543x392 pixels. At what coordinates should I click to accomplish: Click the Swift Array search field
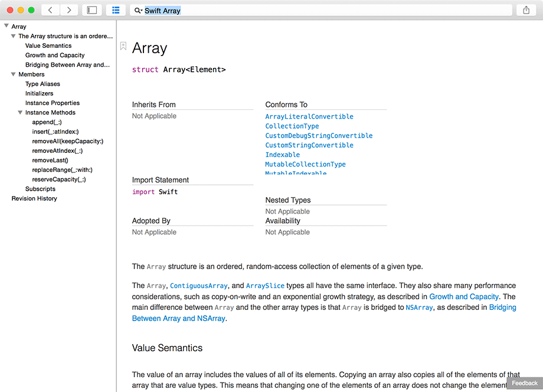(321, 11)
